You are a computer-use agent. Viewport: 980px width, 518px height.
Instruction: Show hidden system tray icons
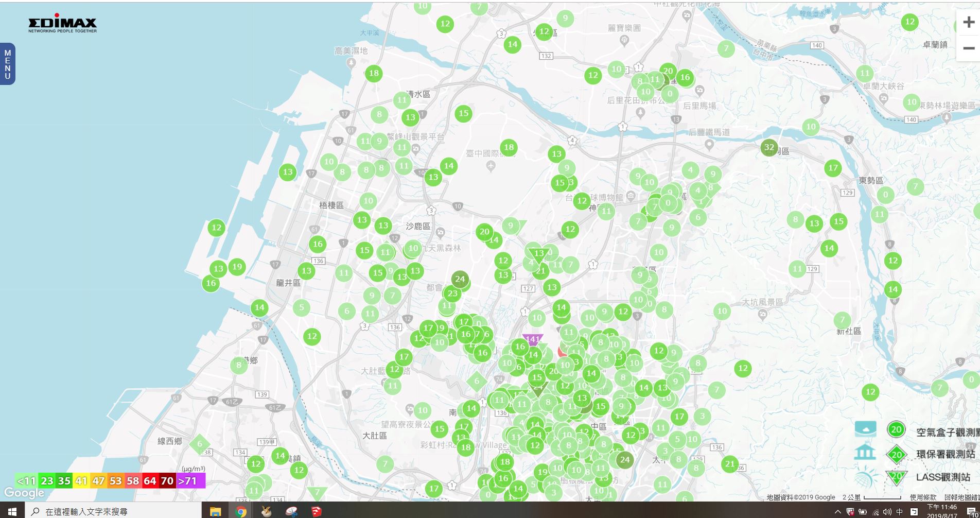(837, 512)
